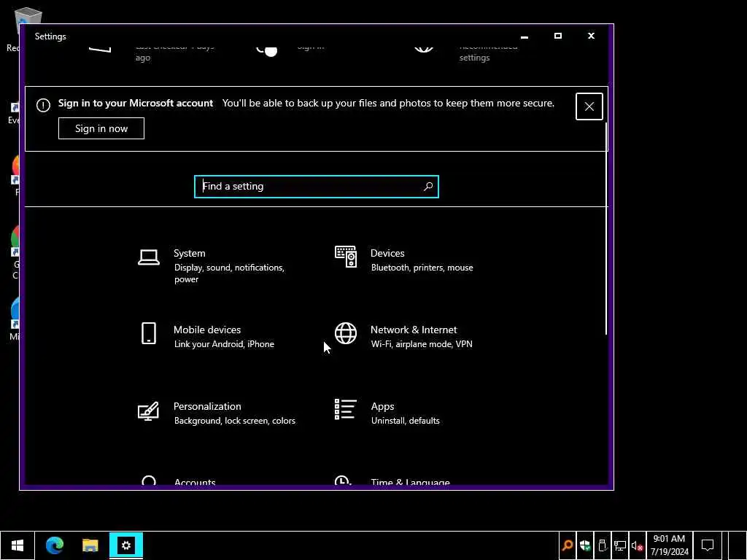Open File Explorer from the taskbar
The width and height of the screenshot is (747, 560).
click(90, 545)
